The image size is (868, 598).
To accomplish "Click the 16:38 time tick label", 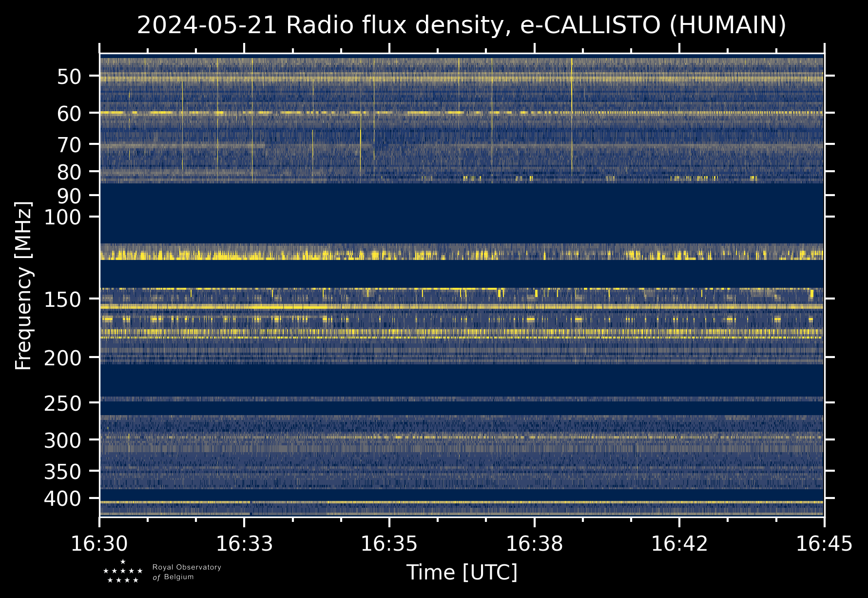I will click(534, 543).
